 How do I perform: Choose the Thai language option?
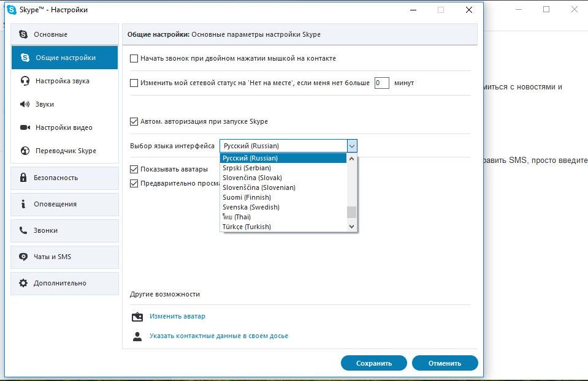click(x=283, y=217)
